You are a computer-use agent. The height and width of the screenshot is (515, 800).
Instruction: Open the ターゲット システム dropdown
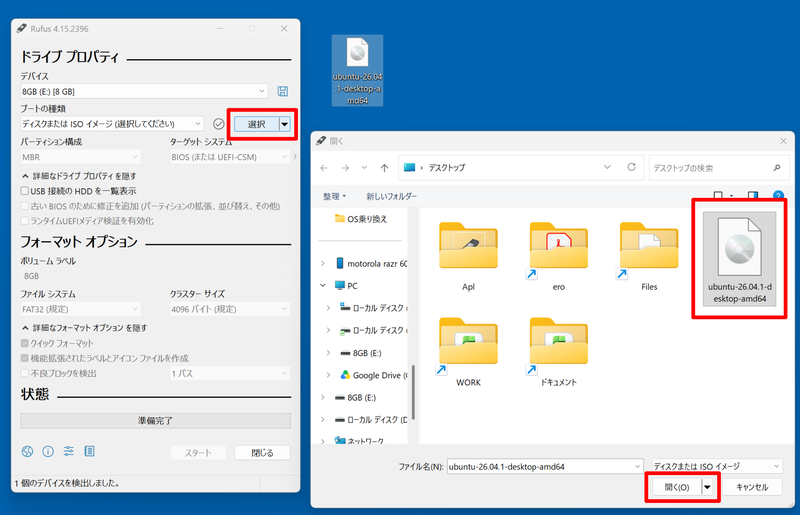(230, 157)
